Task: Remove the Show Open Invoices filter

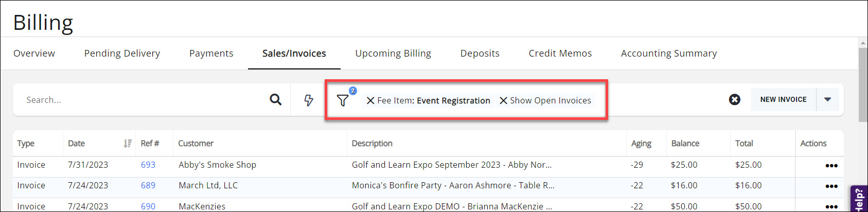Action: 504,101
